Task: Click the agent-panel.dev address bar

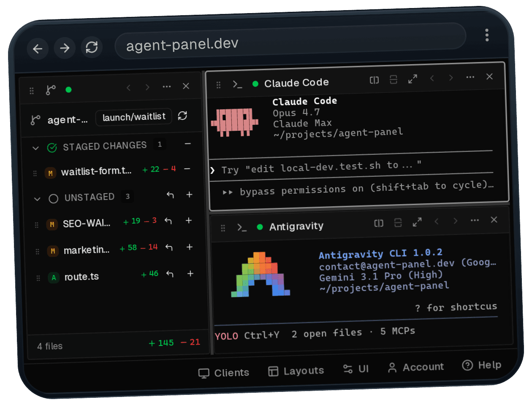Action: coord(290,41)
